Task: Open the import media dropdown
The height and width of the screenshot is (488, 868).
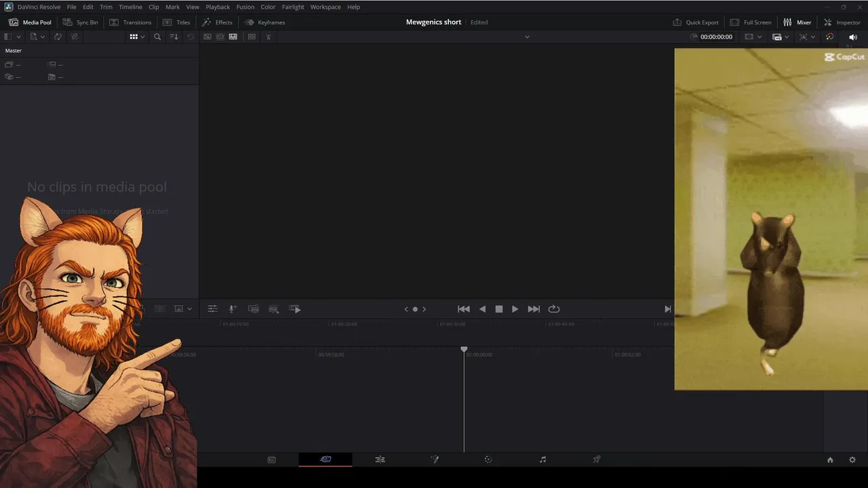Action: point(36,37)
